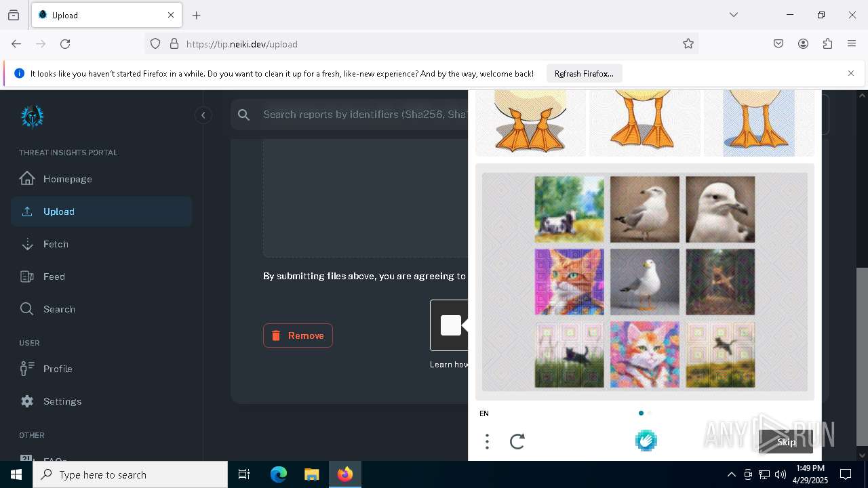Select the colorful watercolor cat tile
The width and height of the screenshot is (868, 488).
pos(644,354)
